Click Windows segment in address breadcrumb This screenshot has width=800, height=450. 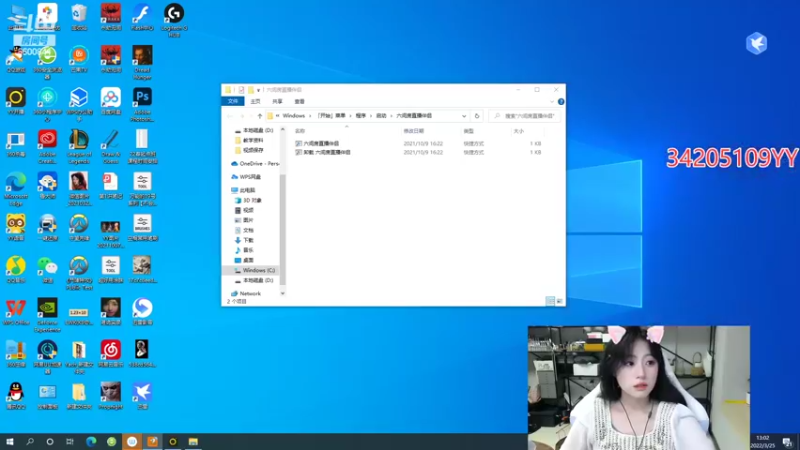(293, 116)
